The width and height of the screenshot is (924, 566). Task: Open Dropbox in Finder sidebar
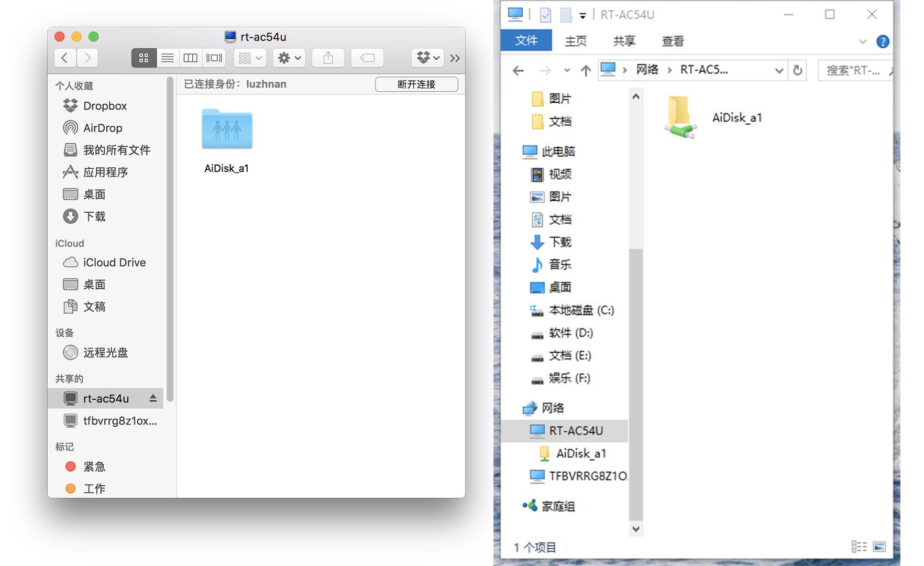[x=105, y=106]
